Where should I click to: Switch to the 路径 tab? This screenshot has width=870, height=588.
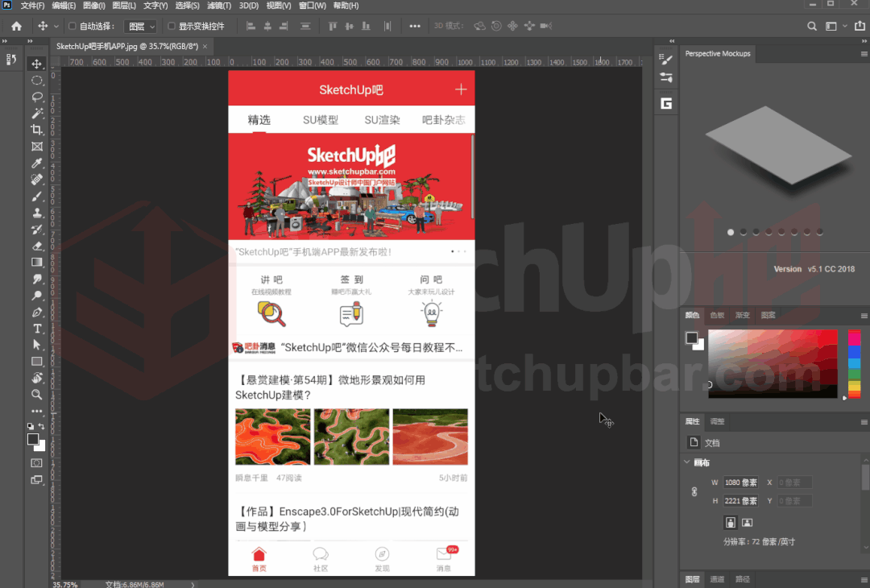(x=743, y=579)
